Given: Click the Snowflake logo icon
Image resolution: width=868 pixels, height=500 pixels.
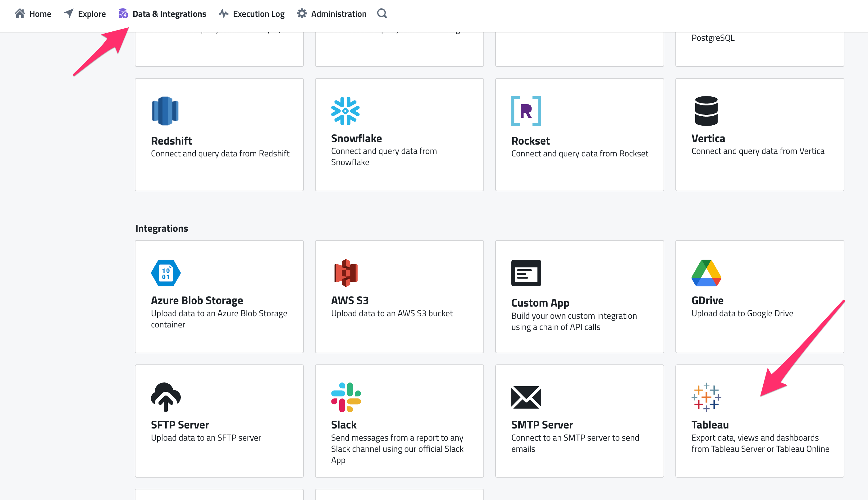Looking at the screenshot, I should pyautogui.click(x=345, y=111).
